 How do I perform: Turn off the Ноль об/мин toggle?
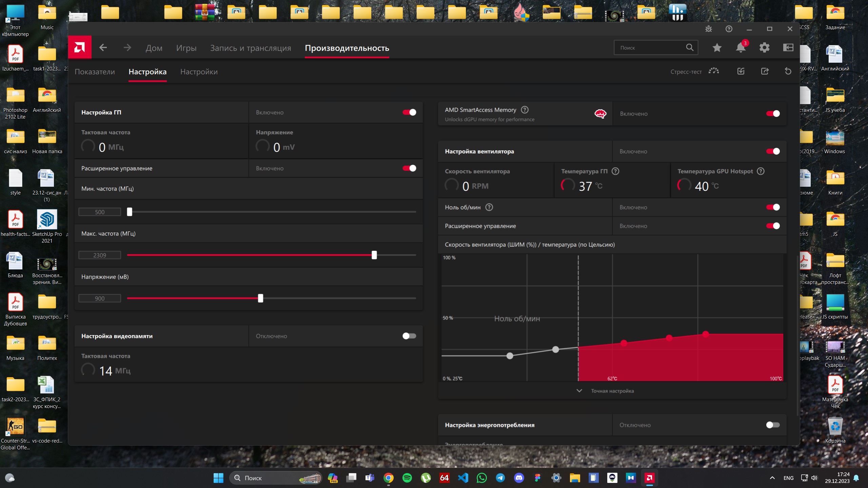click(773, 207)
